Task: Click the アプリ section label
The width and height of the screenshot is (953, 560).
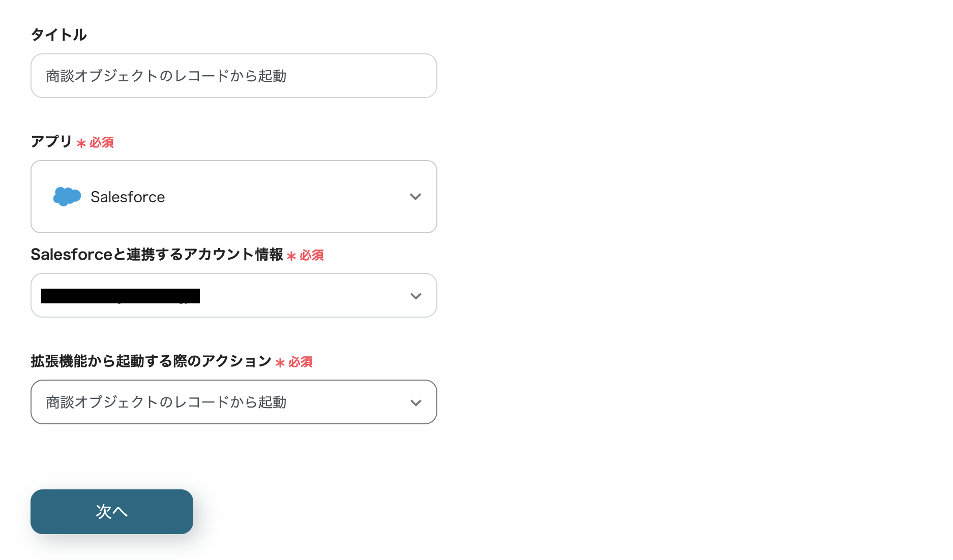Action: 51,143
